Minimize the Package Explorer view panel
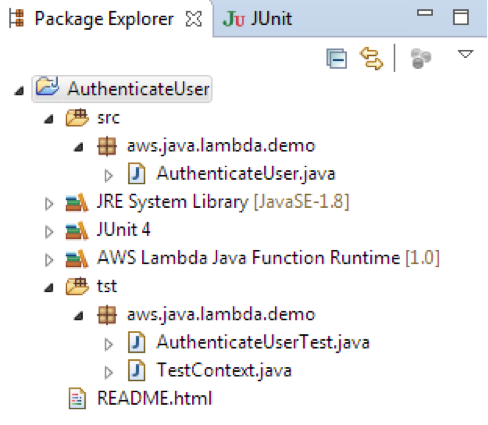The height and width of the screenshot is (425, 488). [425, 13]
